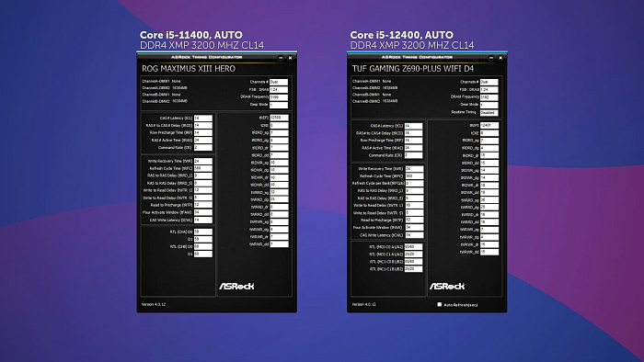
Task: Minimize the ROG MAXIMUS XIII HERO window
Action: pyautogui.click(x=281, y=58)
